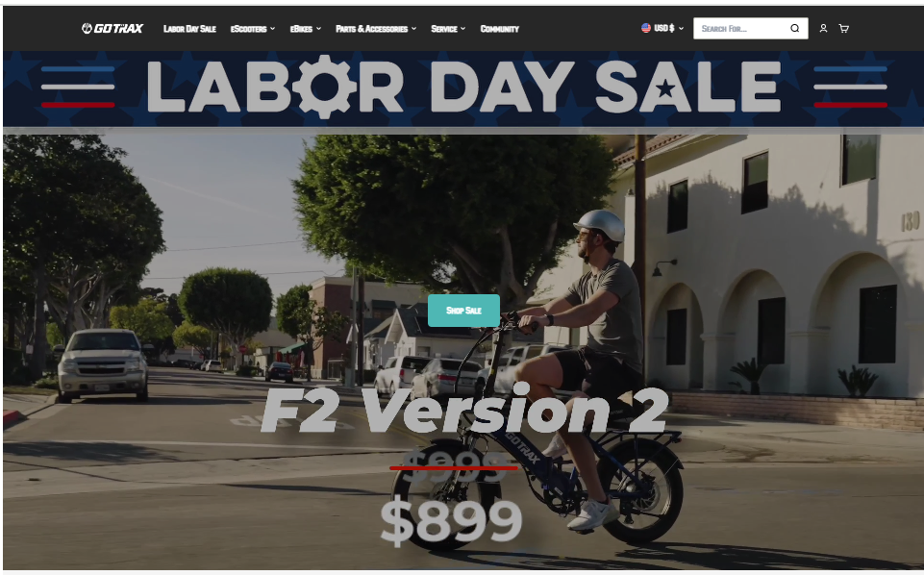Click the Shop Sale button

[463, 311]
